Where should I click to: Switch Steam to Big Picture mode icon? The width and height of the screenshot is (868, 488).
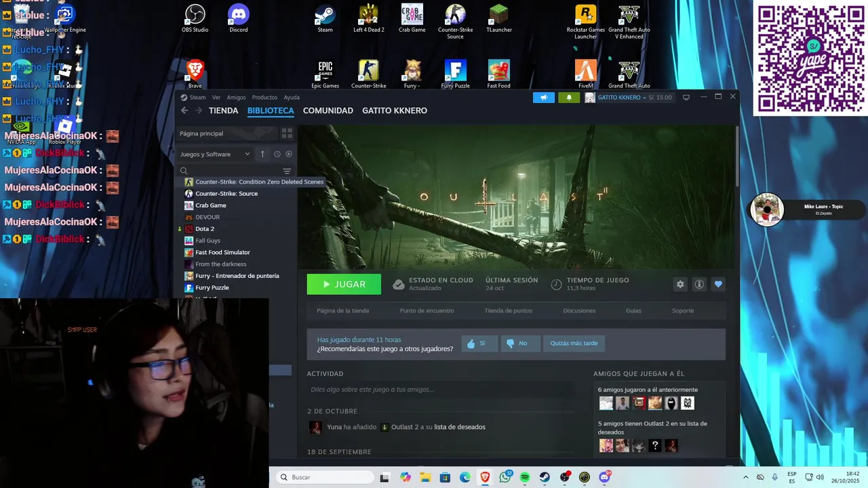[x=686, y=98]
